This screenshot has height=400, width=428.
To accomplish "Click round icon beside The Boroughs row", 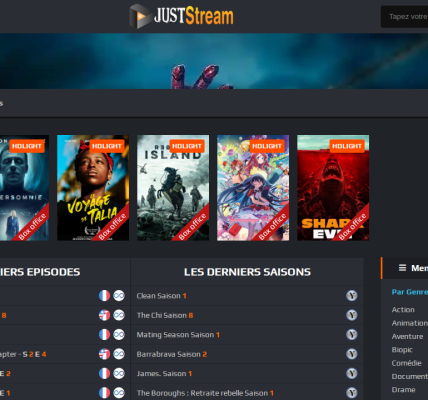I will pyautogui.click(x=352, y=393).
